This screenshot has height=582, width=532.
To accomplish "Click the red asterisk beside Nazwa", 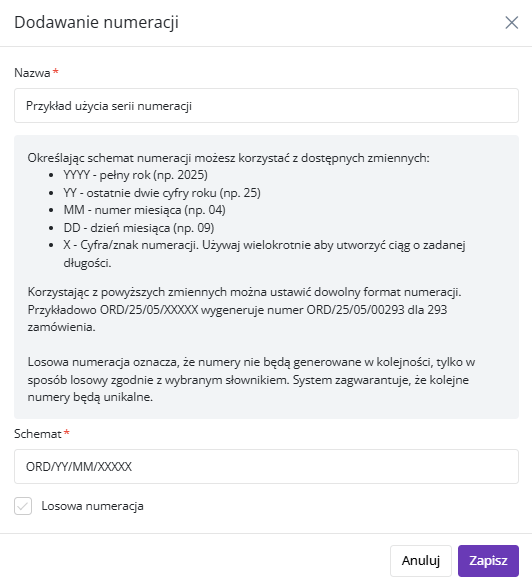I will (x=56, y=71).
